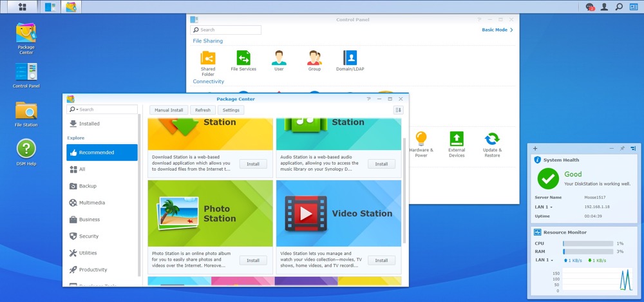
Task: Select Utilities category
Action: click(102, 253)
